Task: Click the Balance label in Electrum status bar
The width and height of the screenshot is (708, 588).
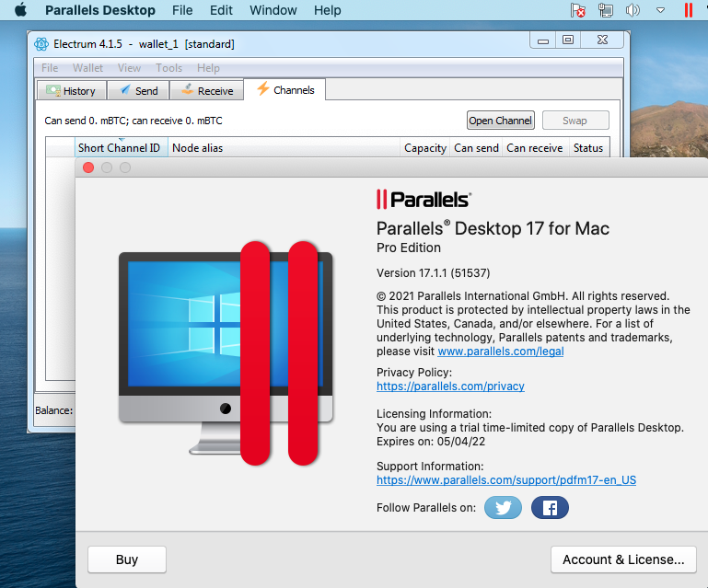Action: click(x=53, y=410)
